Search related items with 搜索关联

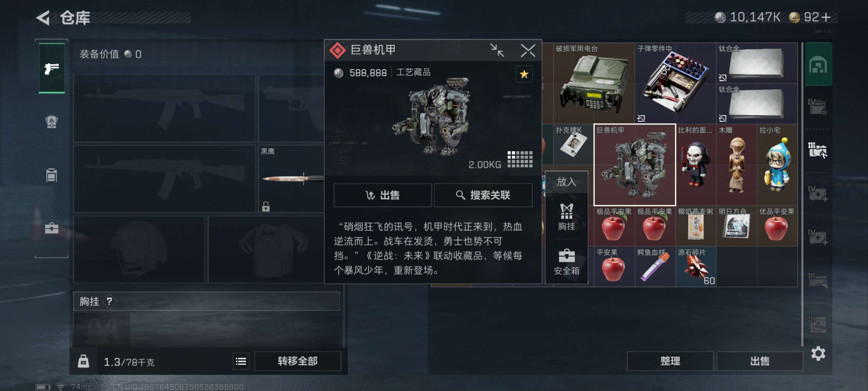pyautogui.click(x=483, y=195)
